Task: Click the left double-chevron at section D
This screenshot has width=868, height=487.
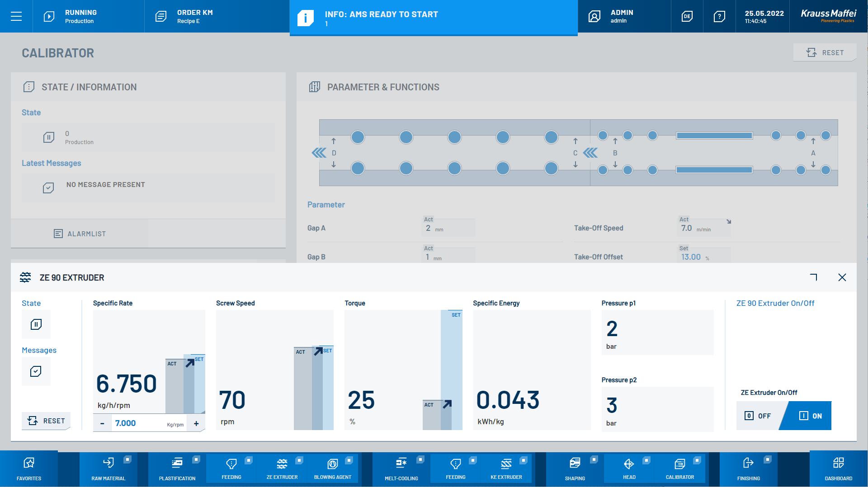Action: [319, 153]
